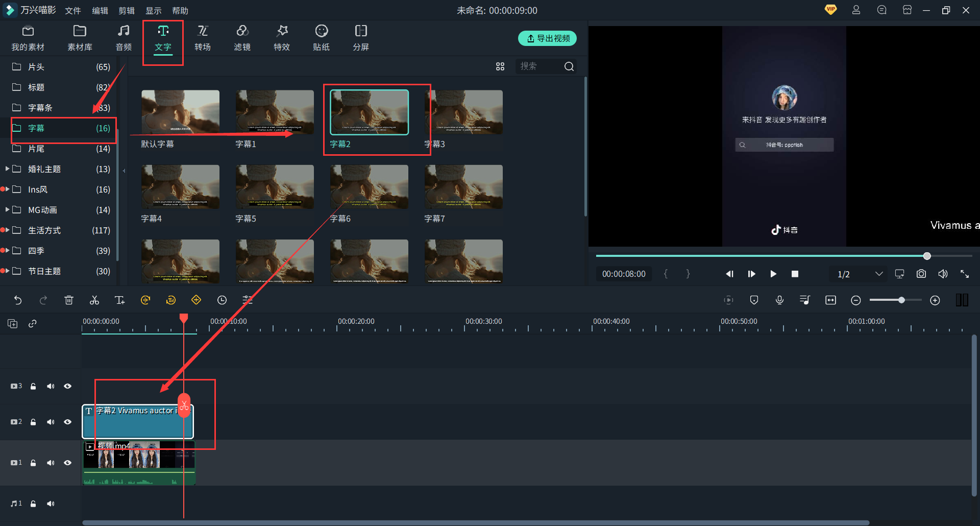This screenshot has width=980, height=526.
Task: Switch to grid view of thumbnails
Action: pos(500,66)
